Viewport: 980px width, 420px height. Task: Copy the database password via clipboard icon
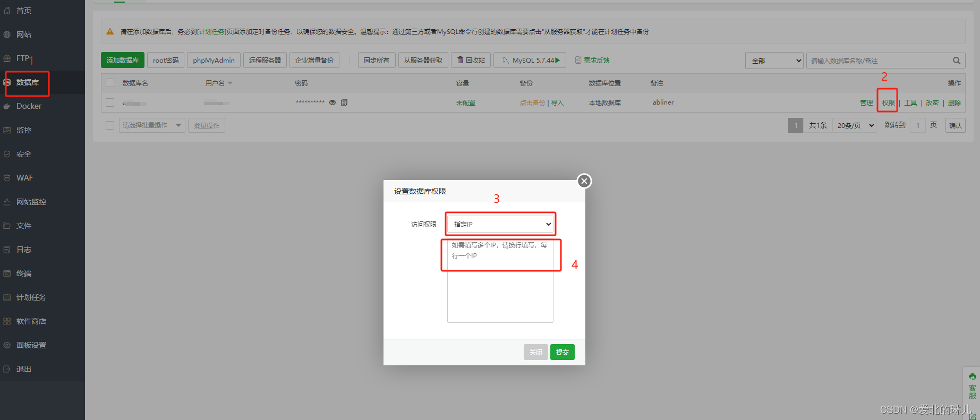(344, 102)
